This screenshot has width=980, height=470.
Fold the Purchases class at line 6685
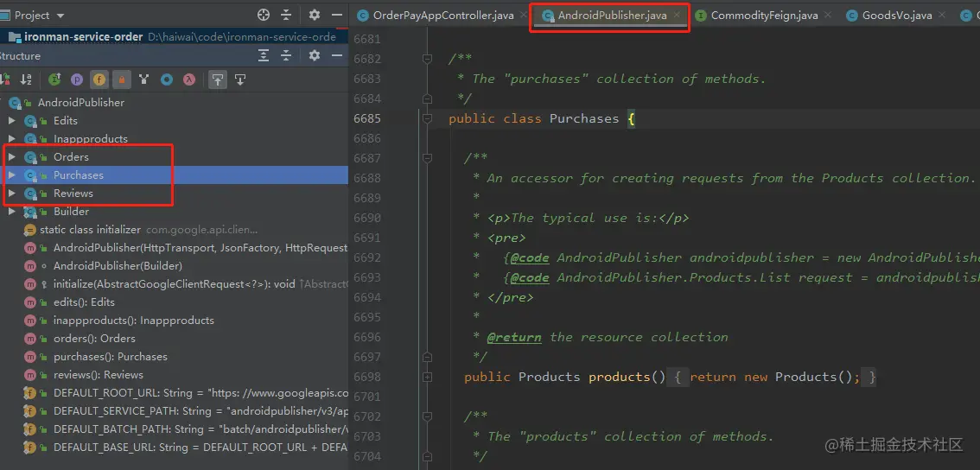point(428,118)
